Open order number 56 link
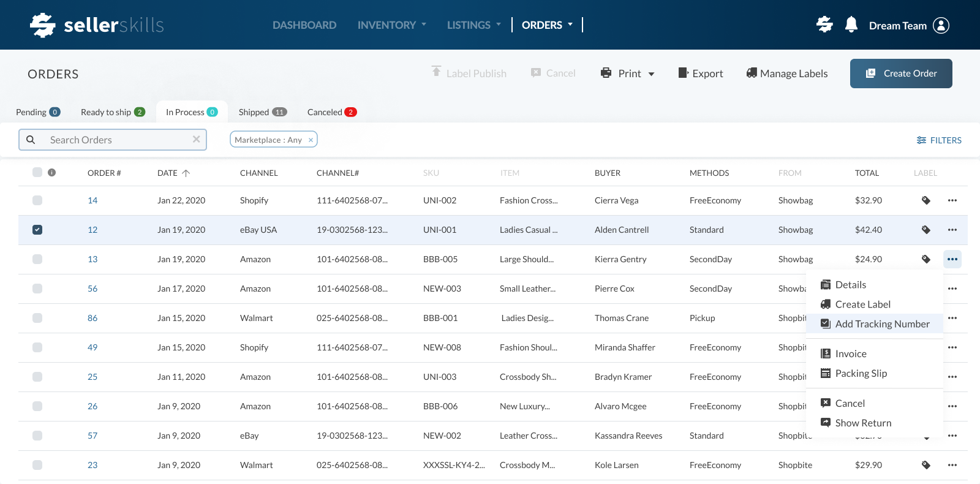This screenshot has height=484, width=980. [x=92, y=289]
